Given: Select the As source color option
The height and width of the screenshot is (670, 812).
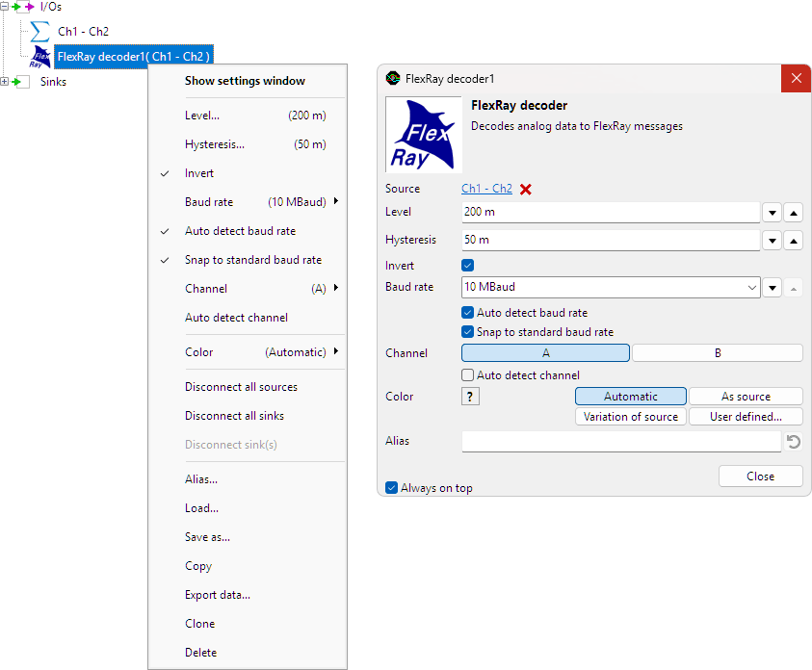Looking at the screenshot, I should click(746, 397).
